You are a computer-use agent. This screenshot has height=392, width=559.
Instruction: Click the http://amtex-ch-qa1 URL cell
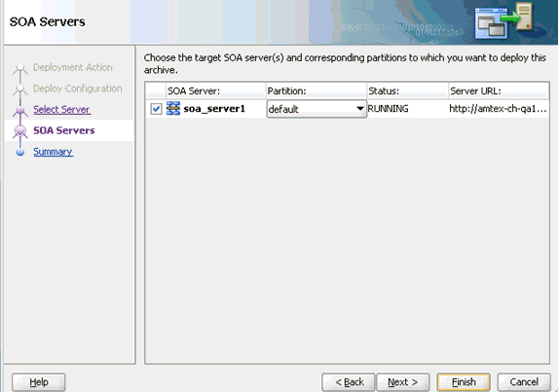[498, 109]
